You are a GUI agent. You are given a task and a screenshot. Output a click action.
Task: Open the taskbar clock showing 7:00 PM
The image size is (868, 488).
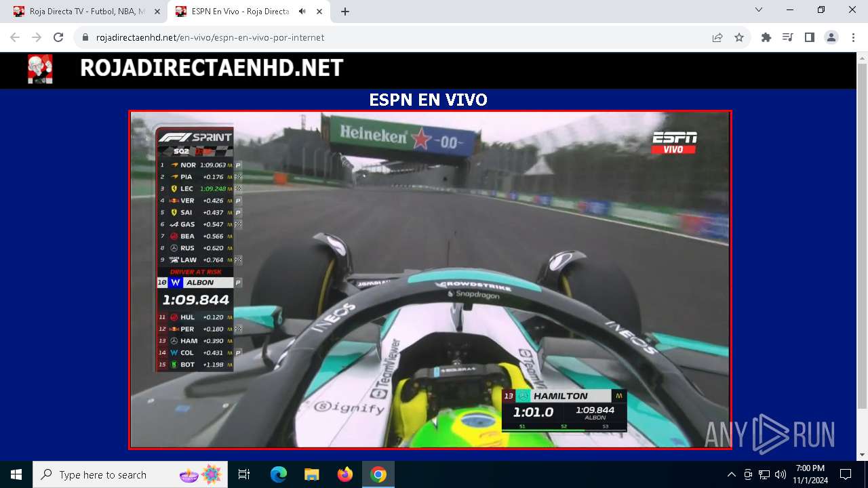pyautogui.click(x=810, y=474)
